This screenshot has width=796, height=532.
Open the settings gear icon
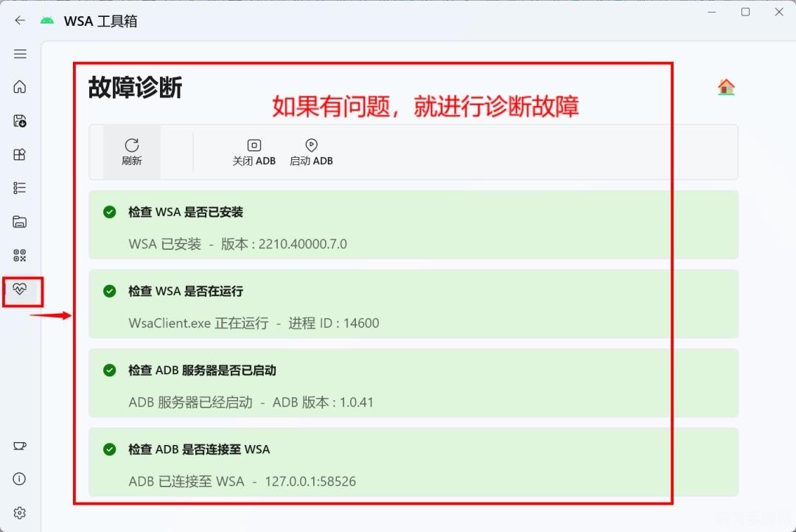[20, 513]
